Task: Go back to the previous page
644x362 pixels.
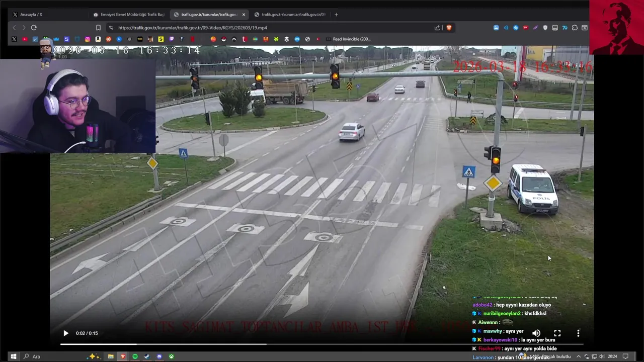Action: [14, 28]
